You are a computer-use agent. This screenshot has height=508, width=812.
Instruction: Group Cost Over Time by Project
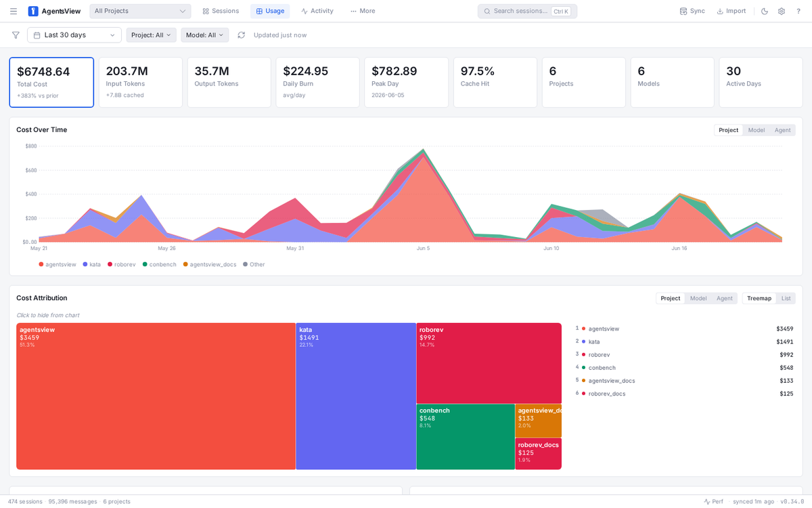click(728, 130)
